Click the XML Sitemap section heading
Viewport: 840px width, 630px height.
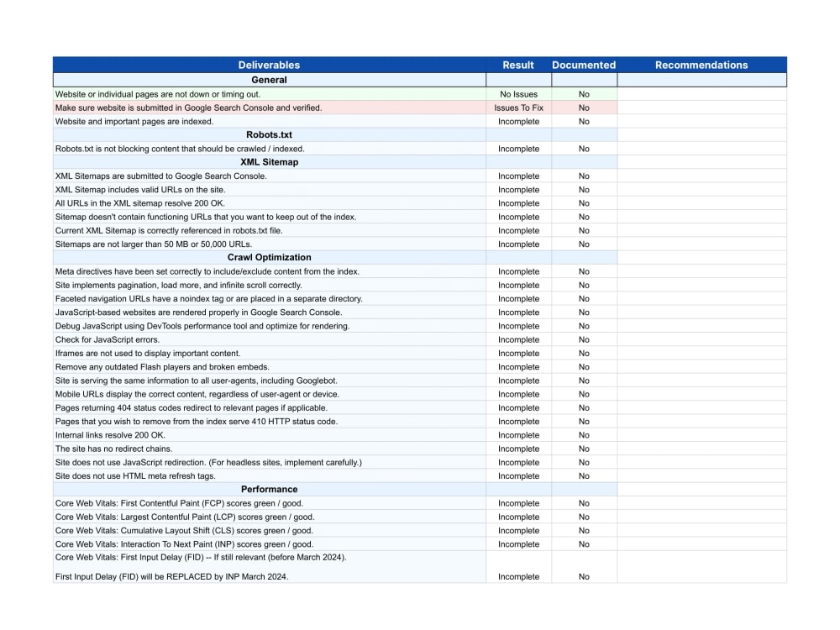click(269, 162)
